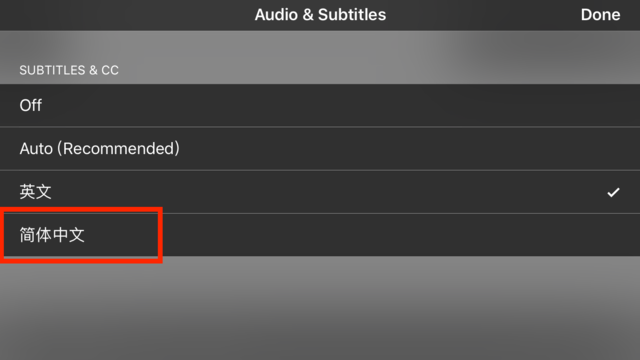This screenshot has height=360, width=640.
Task: Select Auto (Recommended) subtitle option
Action: point(320,149)
